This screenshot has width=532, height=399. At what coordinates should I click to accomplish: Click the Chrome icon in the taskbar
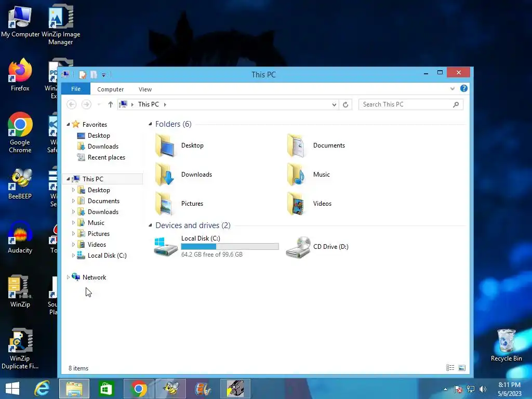pos(138,389)
